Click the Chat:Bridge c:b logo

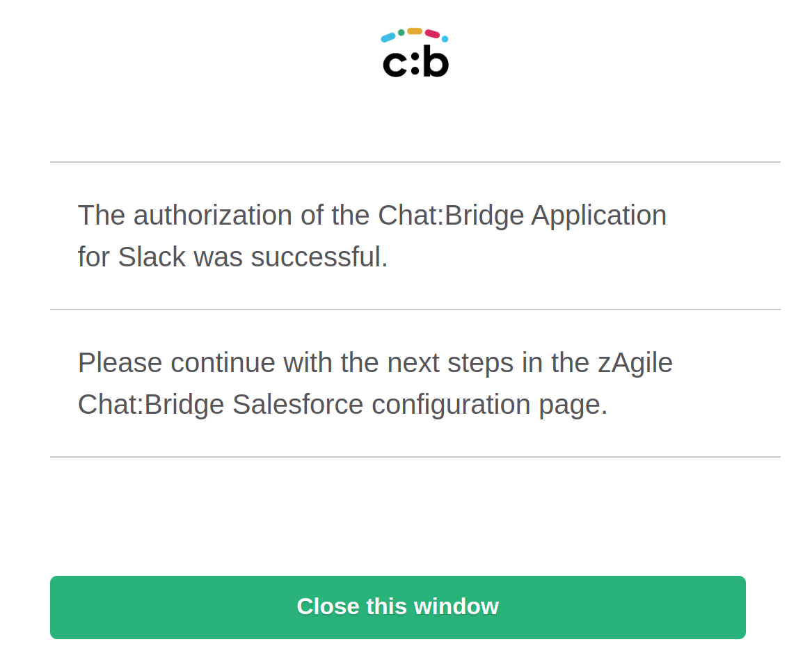415,54
